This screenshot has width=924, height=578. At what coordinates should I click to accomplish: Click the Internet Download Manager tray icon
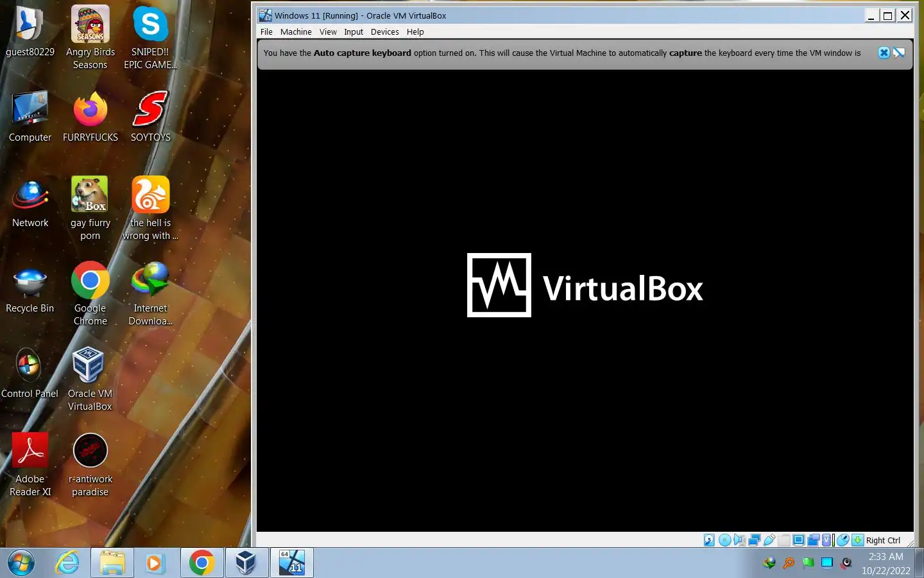tap(769, 563)
